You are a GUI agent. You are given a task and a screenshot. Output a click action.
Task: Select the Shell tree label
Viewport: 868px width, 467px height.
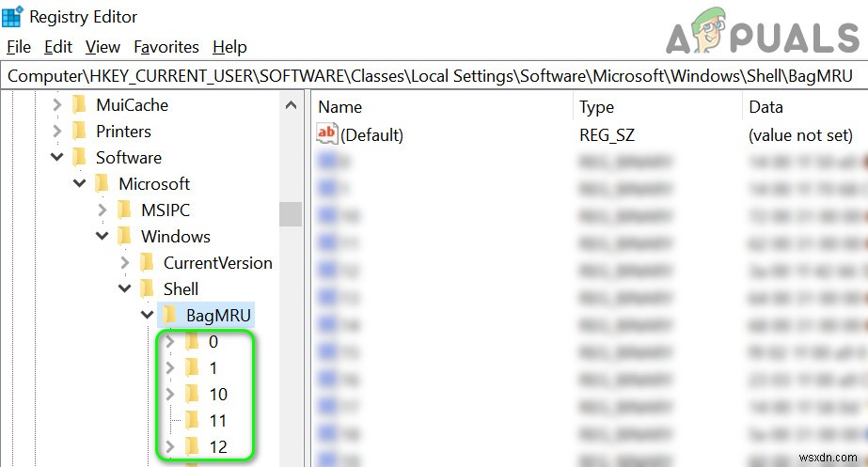pyautogui.click(x=181, y=289)
